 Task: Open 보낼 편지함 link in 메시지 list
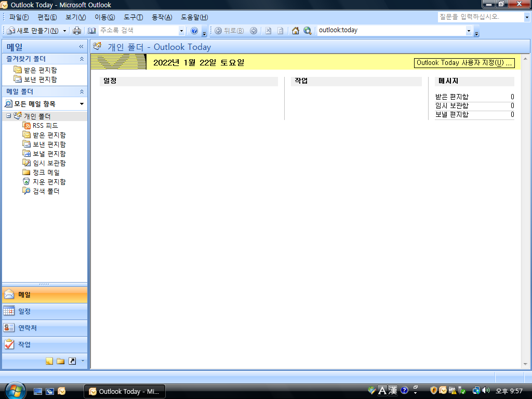[x=452, y=114]
